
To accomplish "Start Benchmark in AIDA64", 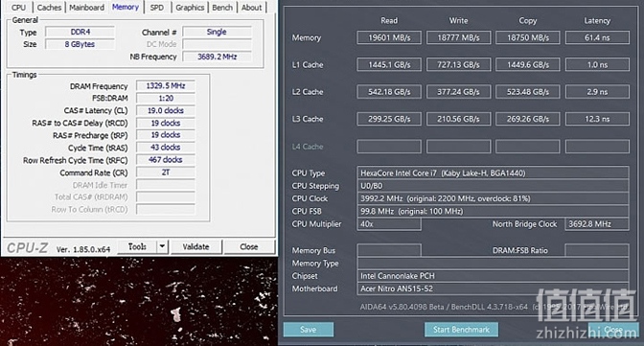I will pyautogui.click(x=461, y=330).
